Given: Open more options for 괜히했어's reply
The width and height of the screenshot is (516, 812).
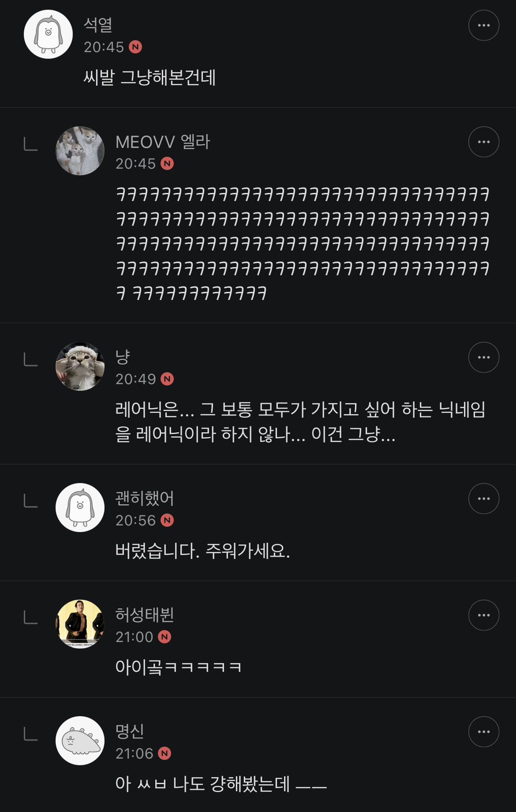Looking at the screenshot, I should click(483, 498).
